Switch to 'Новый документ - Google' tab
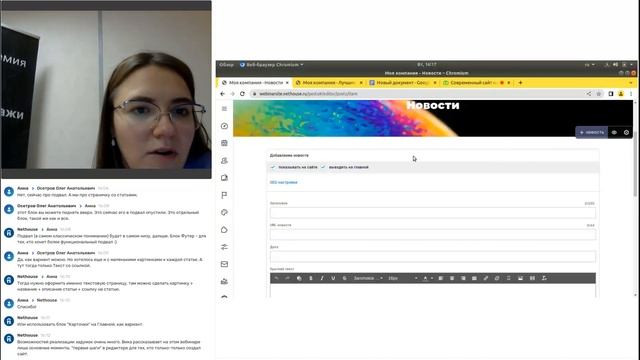 (402, 82)
